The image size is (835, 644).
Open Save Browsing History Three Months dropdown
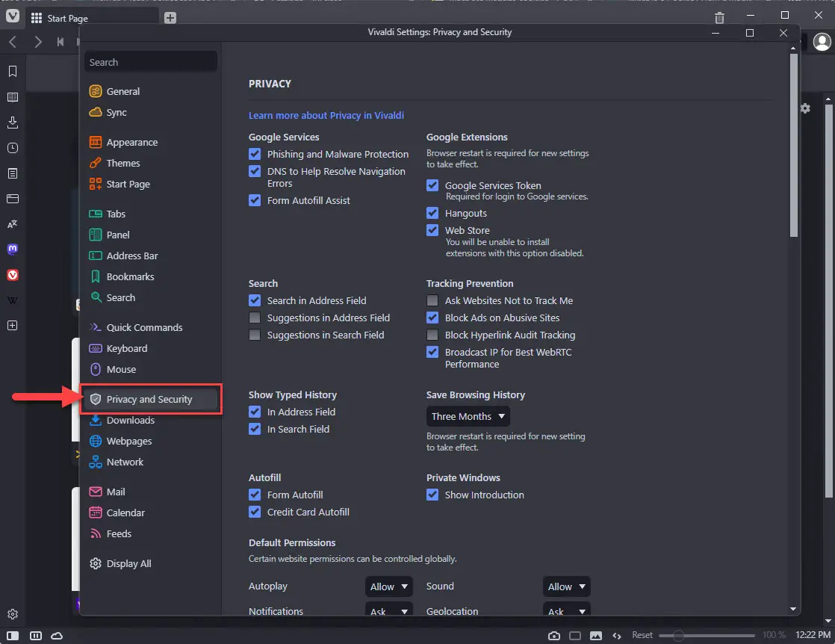(468, 417)
